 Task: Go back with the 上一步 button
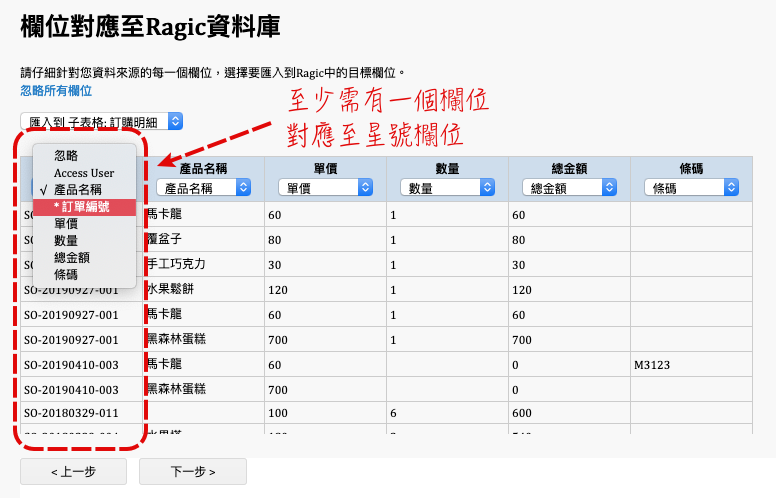(73, 471)
